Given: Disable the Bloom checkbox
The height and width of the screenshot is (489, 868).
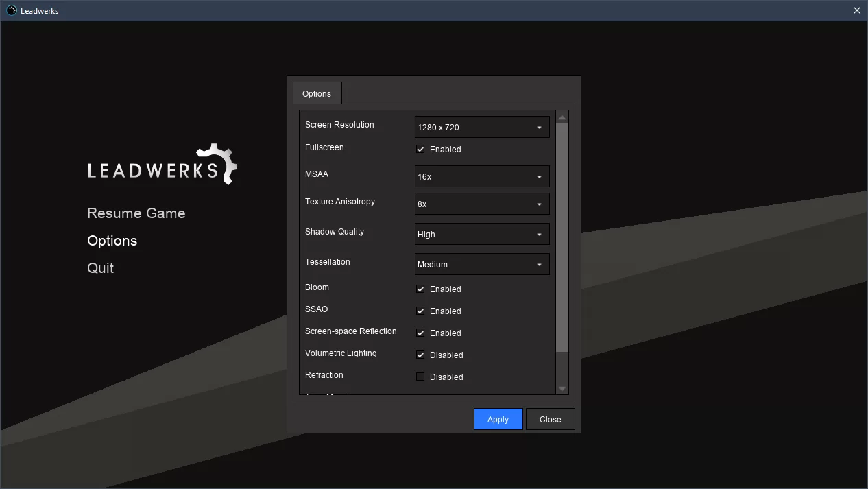Looking at the screenshot, I should [x=421, y=289].
